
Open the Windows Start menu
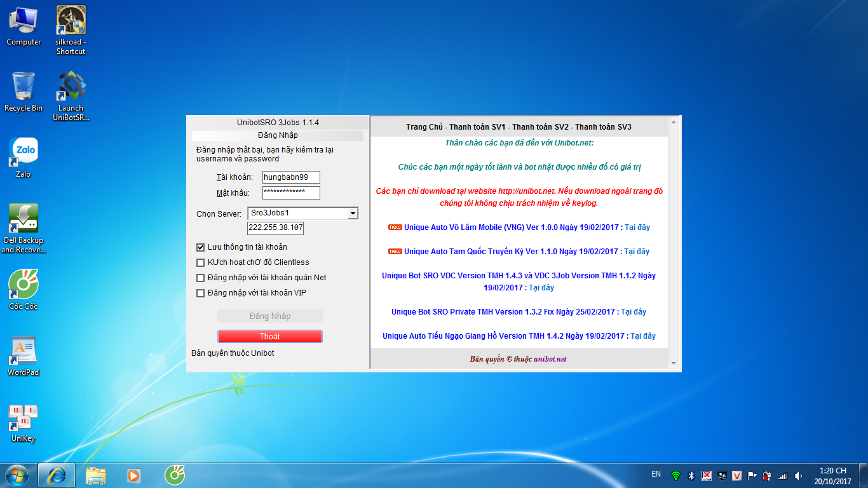[x=17, y=475]
